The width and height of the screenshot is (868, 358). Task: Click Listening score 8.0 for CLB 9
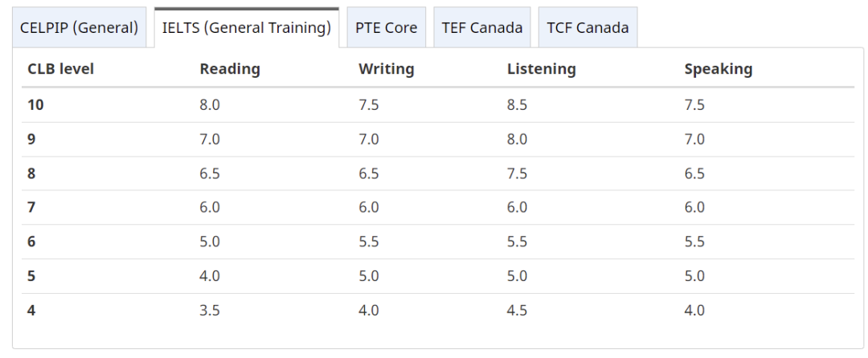pyautogui.click(x=517, y=139)
